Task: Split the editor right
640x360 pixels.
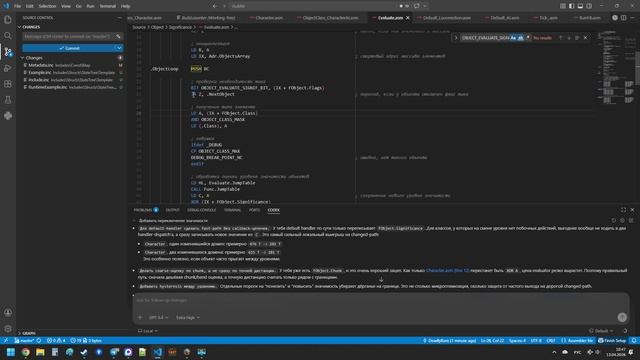Action: tap(623, 18)
